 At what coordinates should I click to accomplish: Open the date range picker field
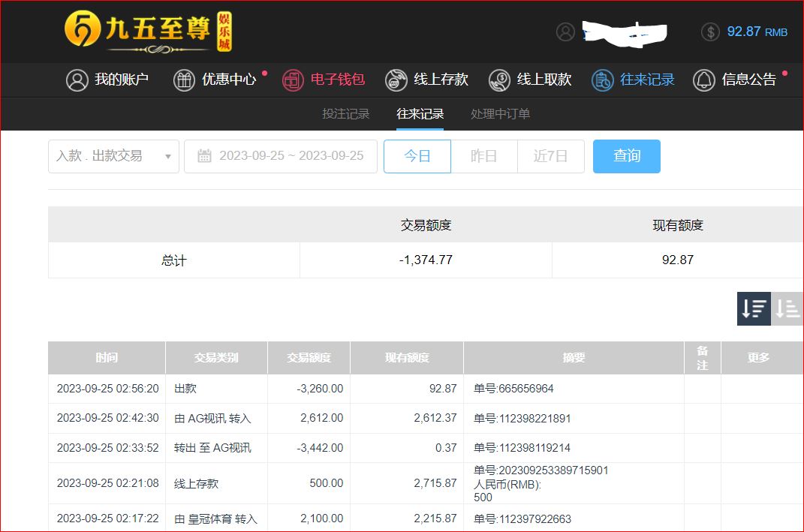click(281, 156)
